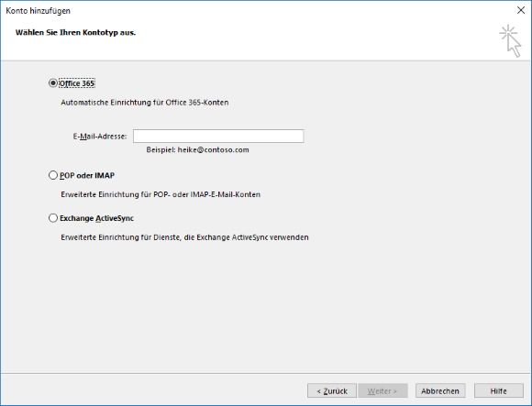Click the 'Konto hinzufügen' window title

(38, 11)
